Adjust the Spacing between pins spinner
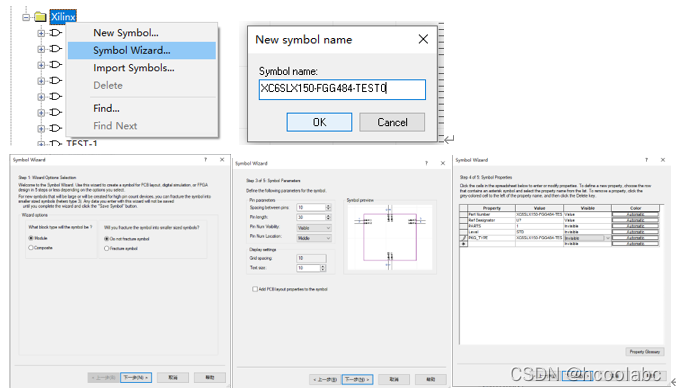 coord(328,207)
